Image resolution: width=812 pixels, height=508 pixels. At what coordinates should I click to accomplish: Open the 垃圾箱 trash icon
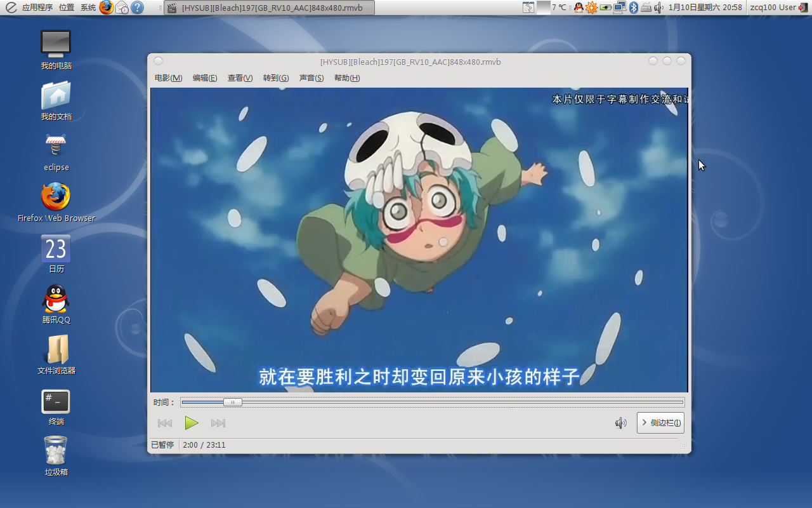coord(56,457)
